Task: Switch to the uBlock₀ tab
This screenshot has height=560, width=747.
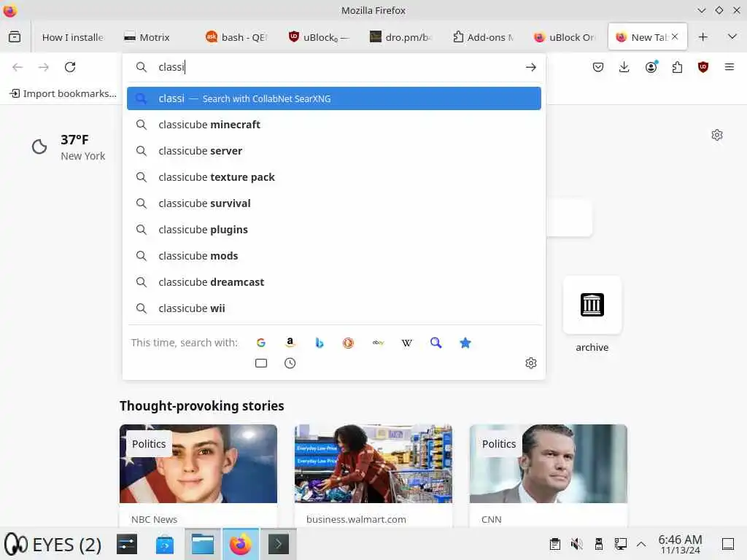Action: (318, 37)
